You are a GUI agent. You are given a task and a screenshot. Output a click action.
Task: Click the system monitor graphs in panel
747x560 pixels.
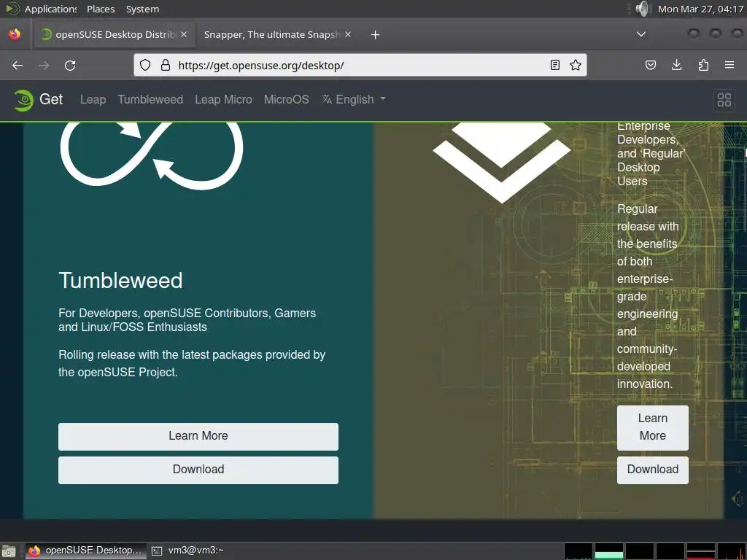point(654,551)
